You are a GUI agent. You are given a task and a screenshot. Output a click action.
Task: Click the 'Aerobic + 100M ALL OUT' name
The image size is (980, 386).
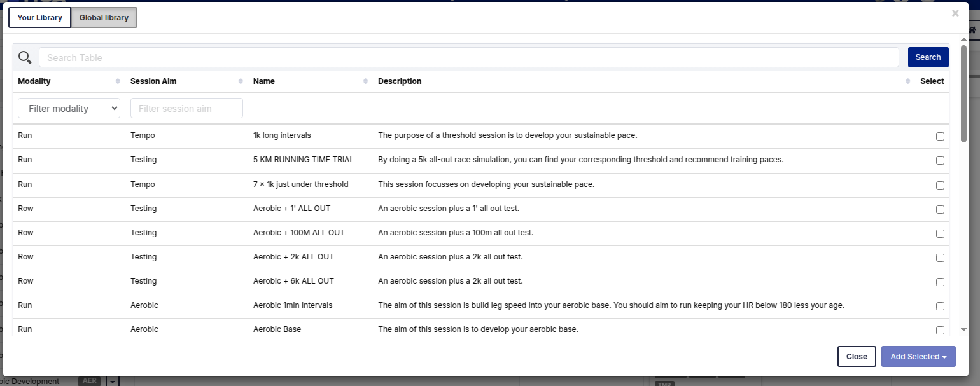tap(298, 232)
